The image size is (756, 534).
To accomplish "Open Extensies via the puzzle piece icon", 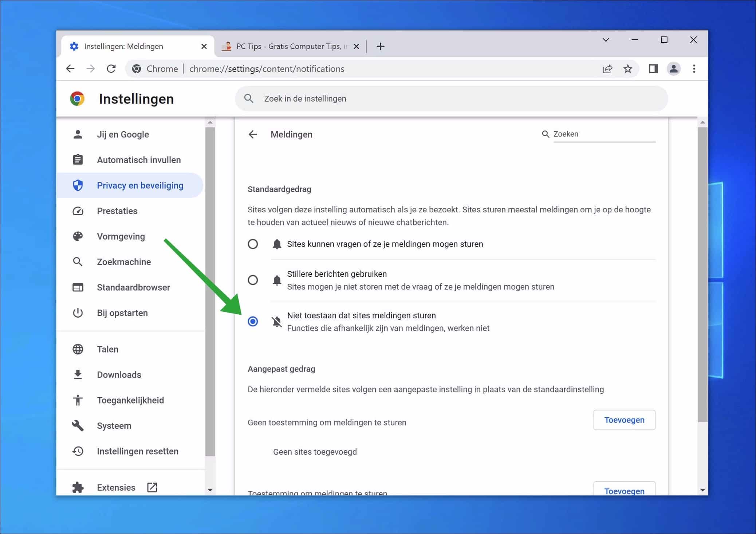I will pos(78,487).
